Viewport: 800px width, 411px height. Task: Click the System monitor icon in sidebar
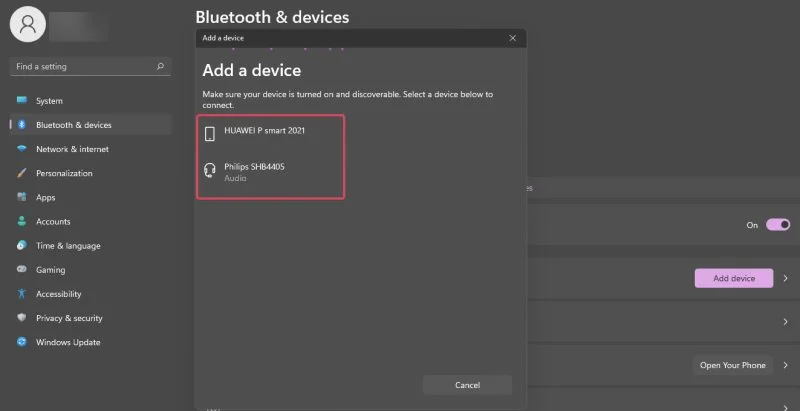[22, 101]
